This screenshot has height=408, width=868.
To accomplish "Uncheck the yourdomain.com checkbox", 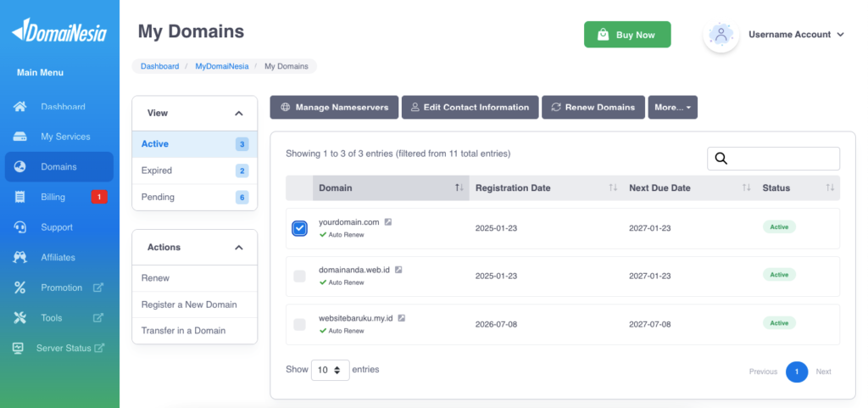I will (299, 228).
